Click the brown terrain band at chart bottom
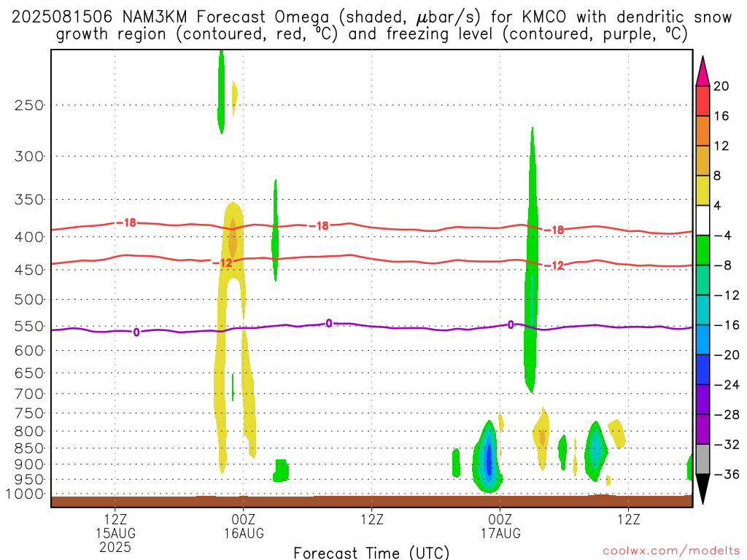The height and width of the screenshot is (560, 747). click(x=371, y=501)
